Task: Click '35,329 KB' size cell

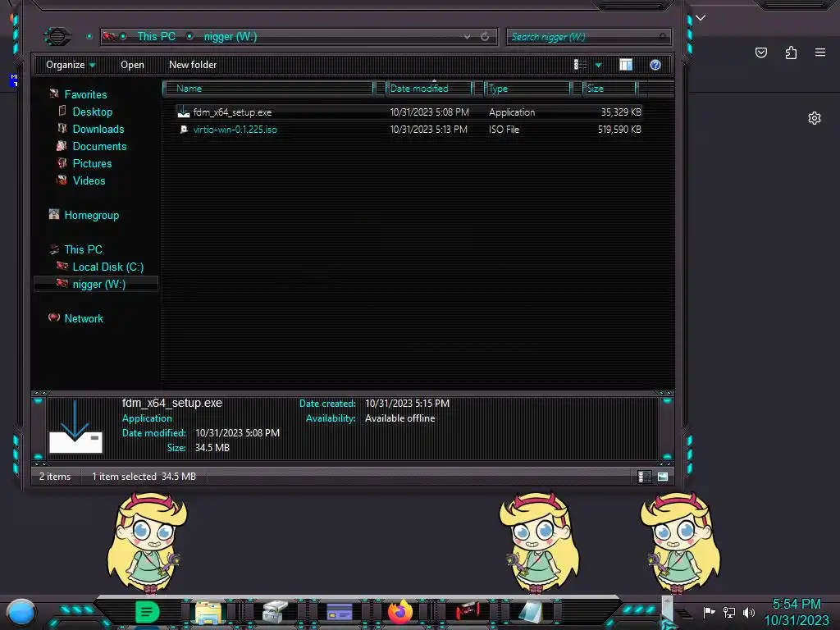Action: pyautogui.click(x=621, y=112)
